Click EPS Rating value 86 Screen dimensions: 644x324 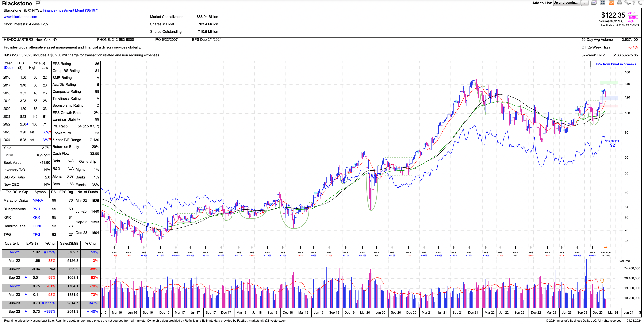coord(97,64)
